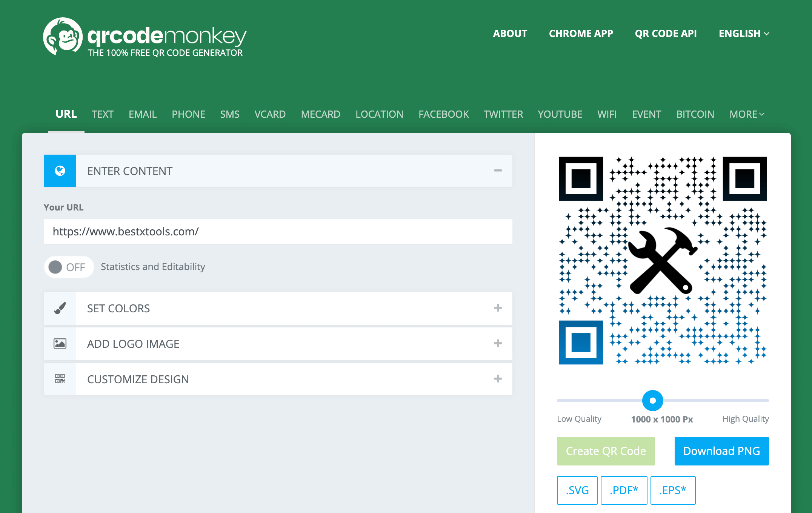Click the minus icon to collapse Enter Content
Screen dimensions: 812x513
coord(498,171)
